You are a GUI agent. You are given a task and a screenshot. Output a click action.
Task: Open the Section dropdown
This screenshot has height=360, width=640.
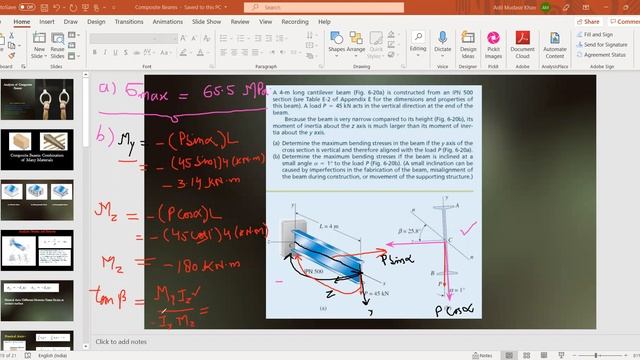coord(73,56)
